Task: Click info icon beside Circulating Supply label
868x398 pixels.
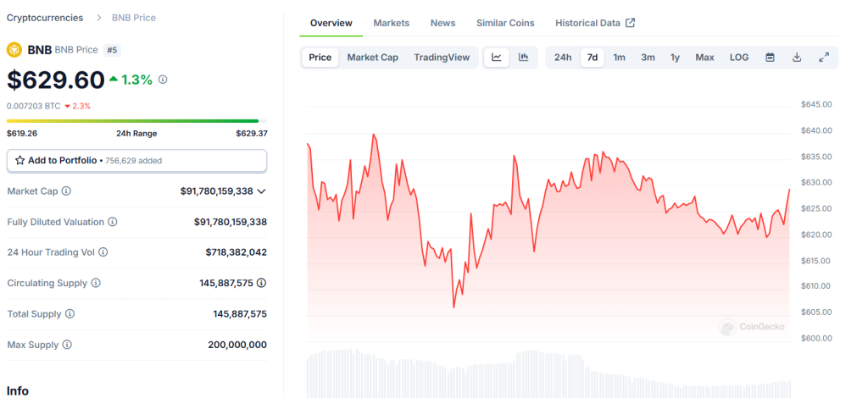Action: pyautogui.click(x=96, y=283)
